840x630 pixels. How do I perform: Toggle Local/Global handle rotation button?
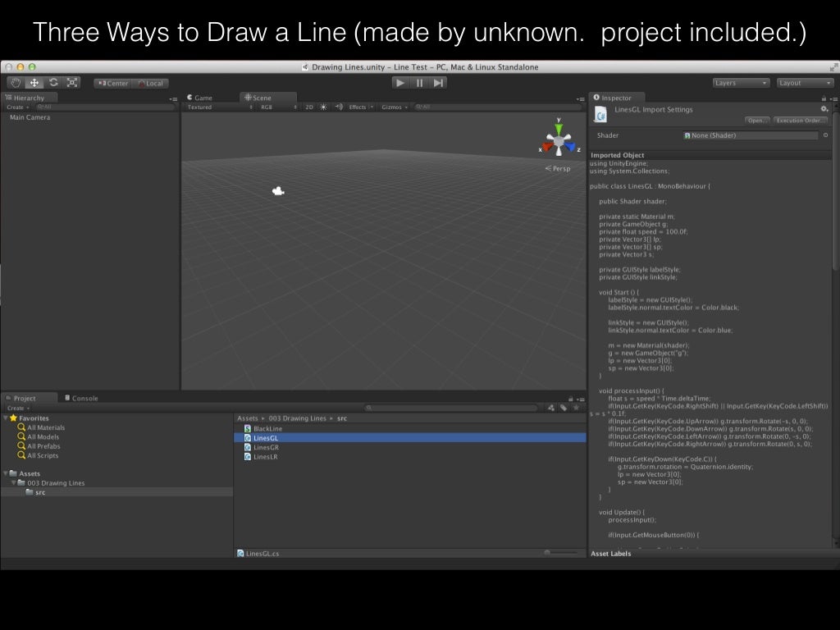(x=151, y=83)
